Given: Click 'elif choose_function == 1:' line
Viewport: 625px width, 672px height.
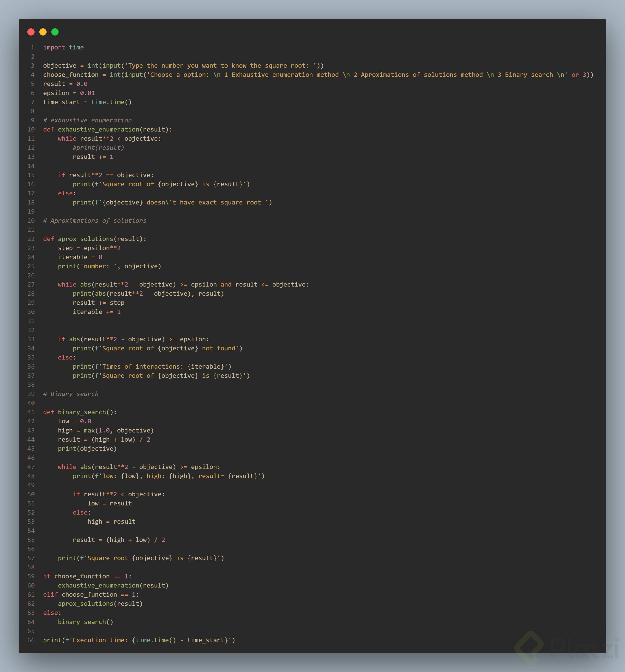Looking at the screenshot, I should [x=91, y=595].
